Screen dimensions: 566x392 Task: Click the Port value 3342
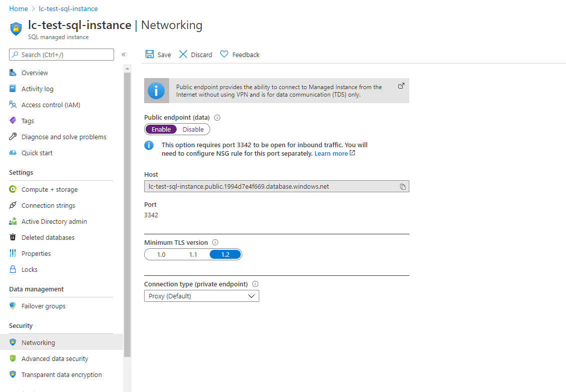point(151,215)
